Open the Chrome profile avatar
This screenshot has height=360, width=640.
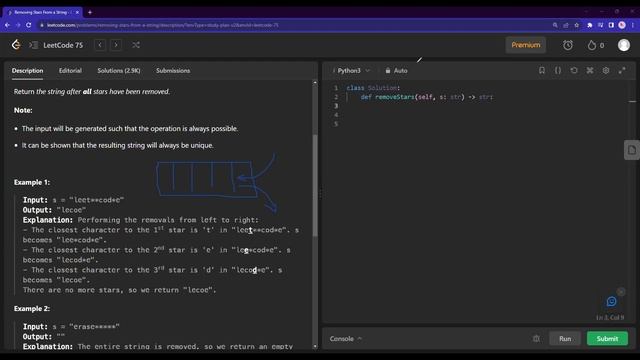[622, 25]
